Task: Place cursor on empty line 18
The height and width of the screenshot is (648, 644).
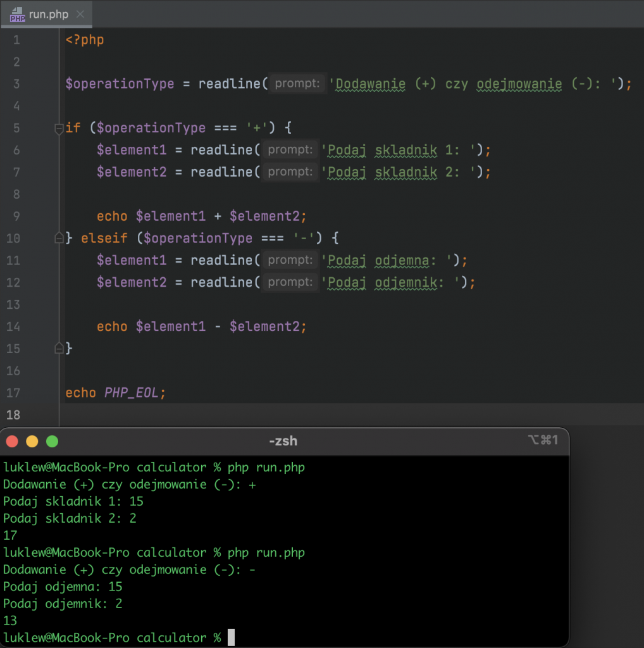Action: click(351, 414)
